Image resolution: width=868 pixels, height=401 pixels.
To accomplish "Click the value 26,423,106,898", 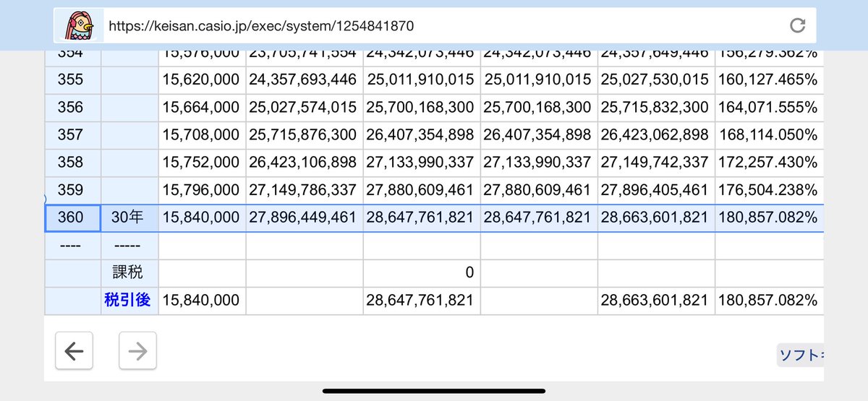I will (x=303, y=162).
